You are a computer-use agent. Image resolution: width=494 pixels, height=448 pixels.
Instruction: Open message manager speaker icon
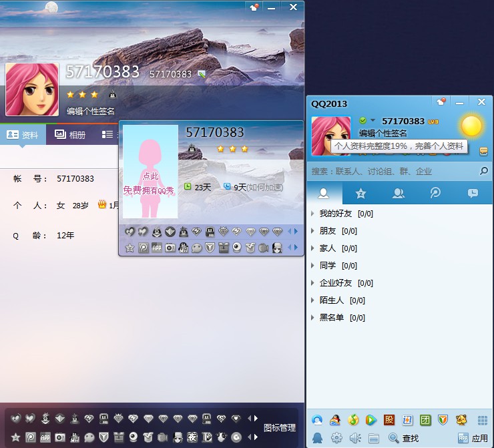point(355,438)
